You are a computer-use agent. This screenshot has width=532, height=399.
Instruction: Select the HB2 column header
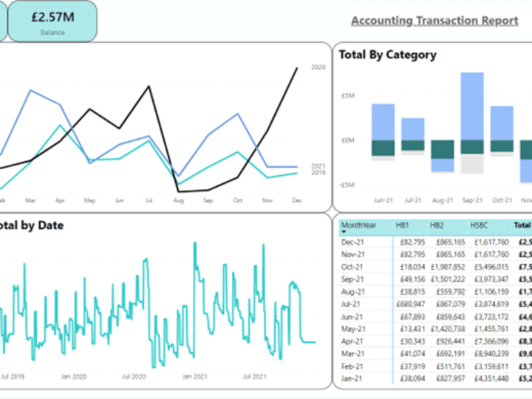tap(437, 225)
